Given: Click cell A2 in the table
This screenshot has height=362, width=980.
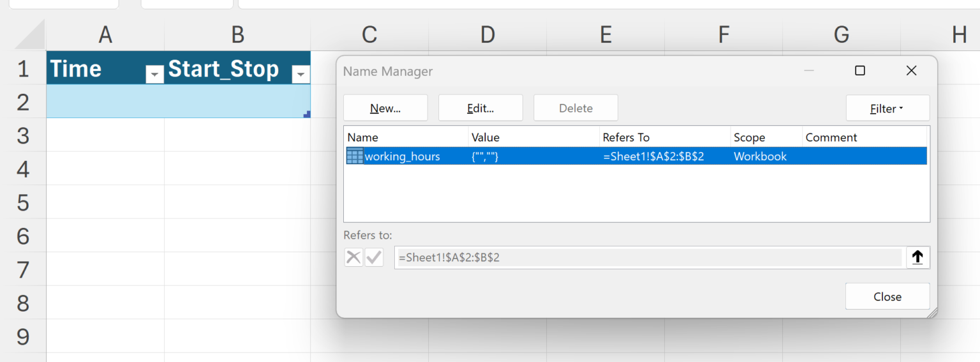Looking at the screenshot, I should click(105, 101).
